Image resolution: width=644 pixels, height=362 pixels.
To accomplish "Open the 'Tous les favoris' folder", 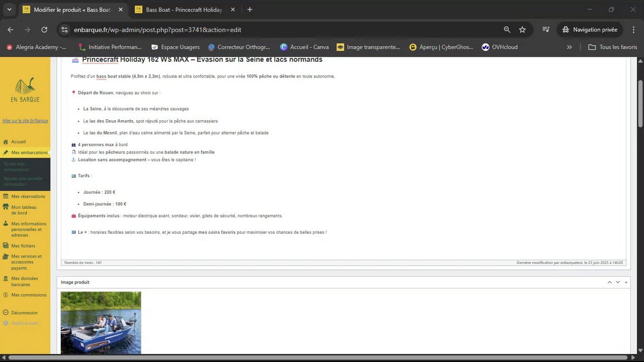I will [613, 47].
